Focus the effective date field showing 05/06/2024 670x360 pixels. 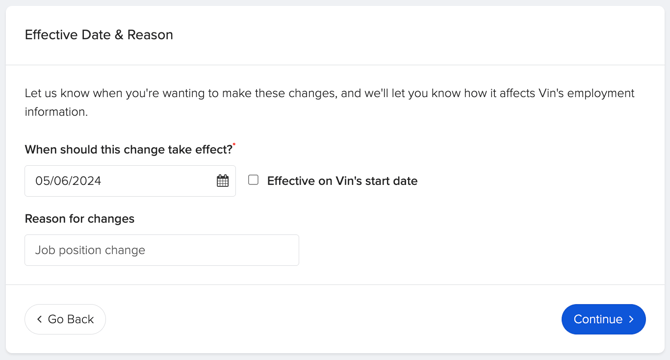point(130,181)
